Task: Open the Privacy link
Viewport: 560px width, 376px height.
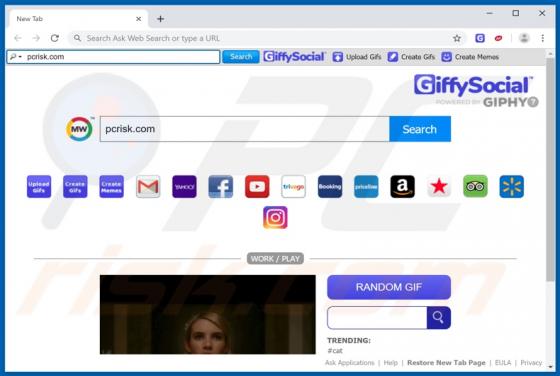Action: click(x=531, y=363)
